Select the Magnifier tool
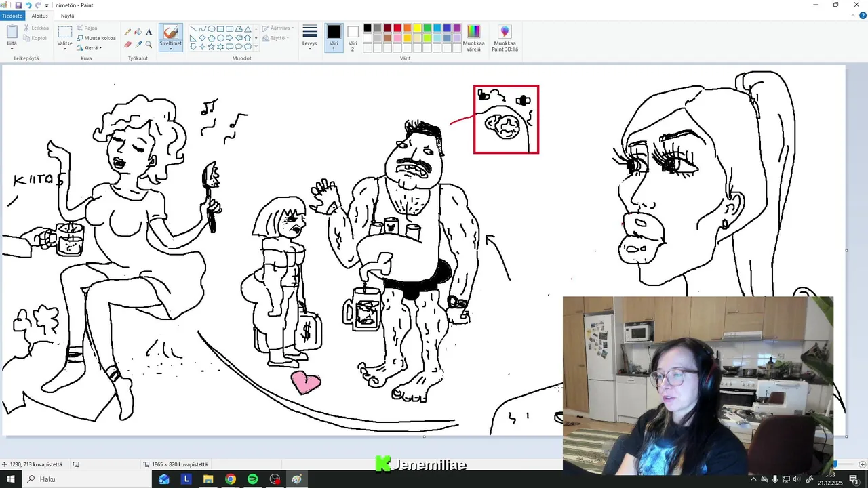 pos(149,45)
